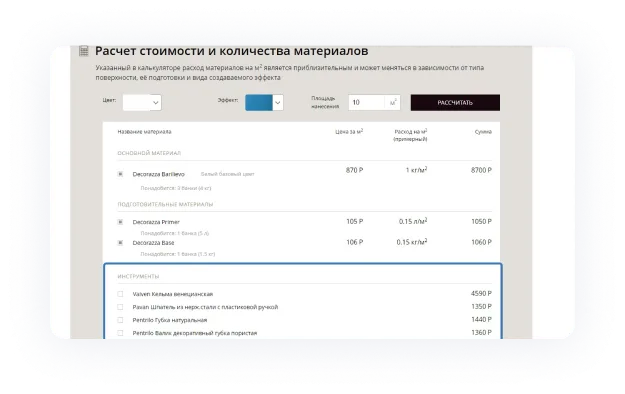Open the Цвет color dropdown
The width and height of the screenshot is (625, 394).
142,102
